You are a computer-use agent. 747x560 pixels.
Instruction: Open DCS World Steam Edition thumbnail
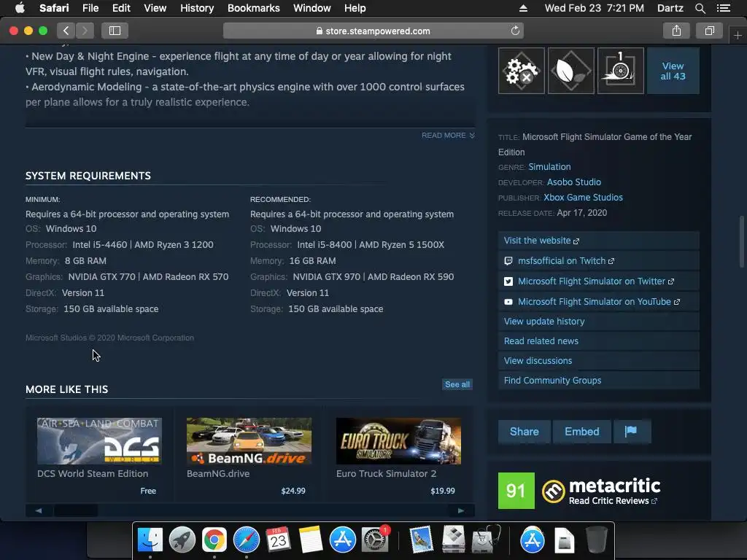(x=99, y=441)
